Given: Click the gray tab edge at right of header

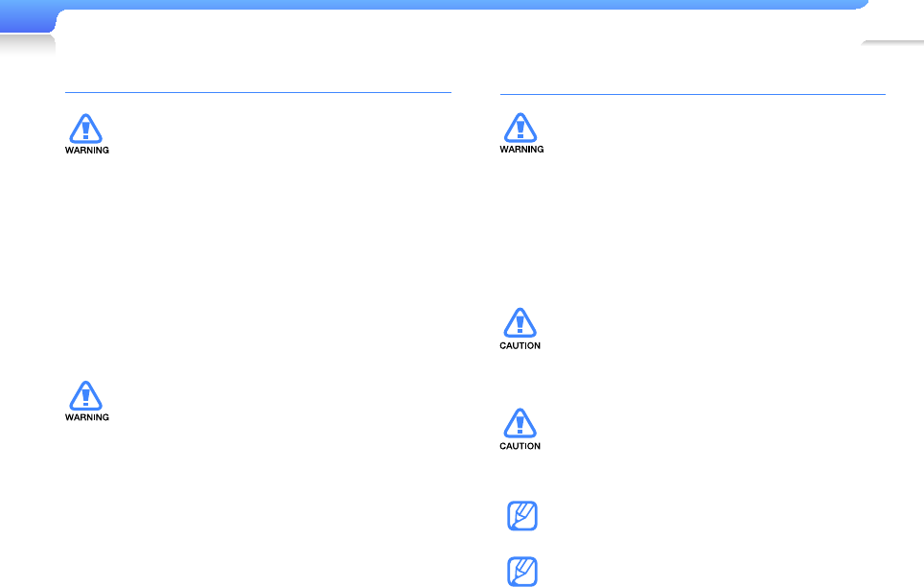Looking at the screenshot, I should pos(892,43).
